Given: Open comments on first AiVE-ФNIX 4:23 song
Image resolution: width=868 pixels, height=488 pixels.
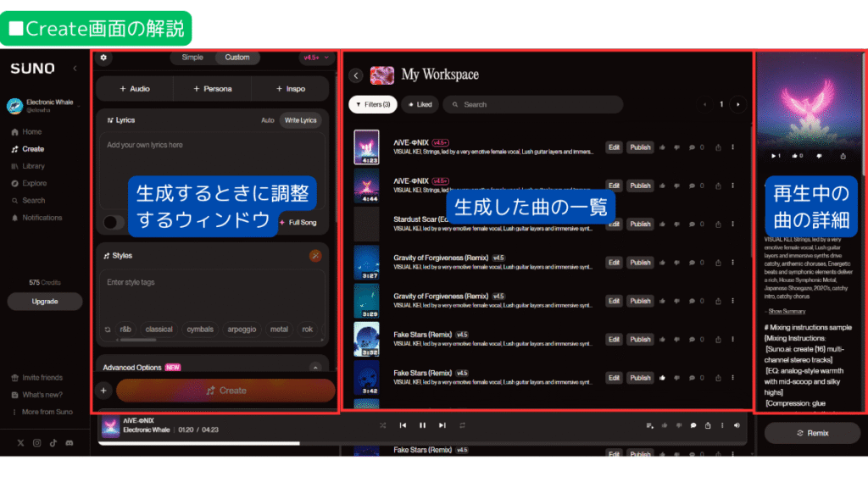Looking at the screenshot, I should 692,147.
